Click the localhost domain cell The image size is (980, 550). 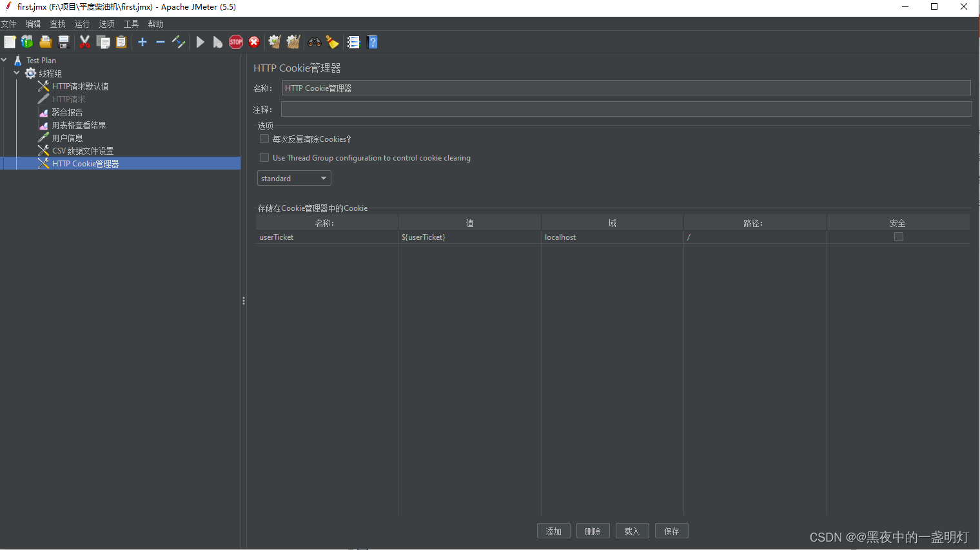tap(612, 237)
